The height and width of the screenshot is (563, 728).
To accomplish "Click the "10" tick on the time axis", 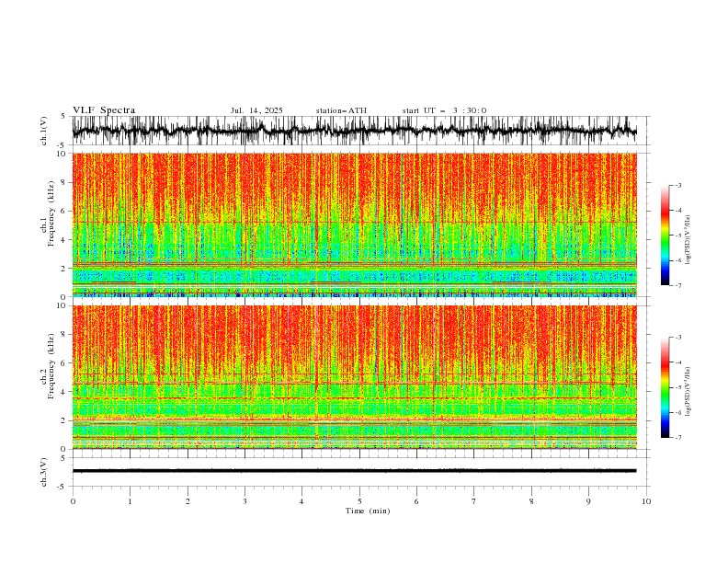I will pos(646,501).
